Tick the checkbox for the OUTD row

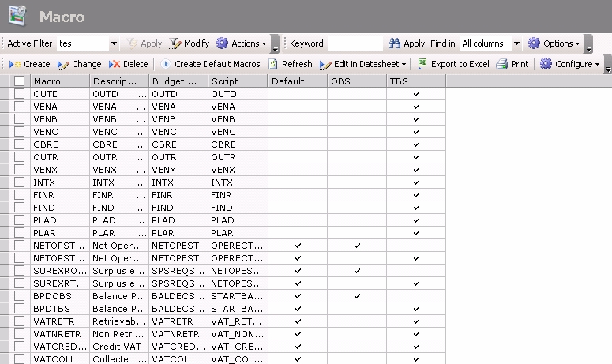pyautogui.click(x=19, y=94)
